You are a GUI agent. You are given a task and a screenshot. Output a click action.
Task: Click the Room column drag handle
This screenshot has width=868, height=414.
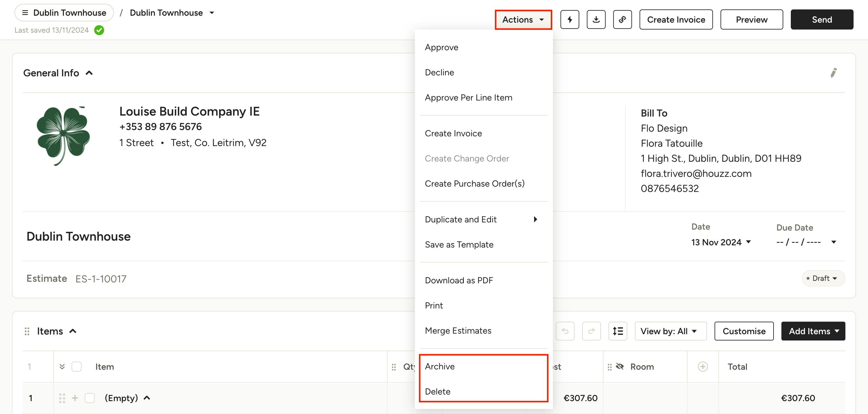(609, 367)
